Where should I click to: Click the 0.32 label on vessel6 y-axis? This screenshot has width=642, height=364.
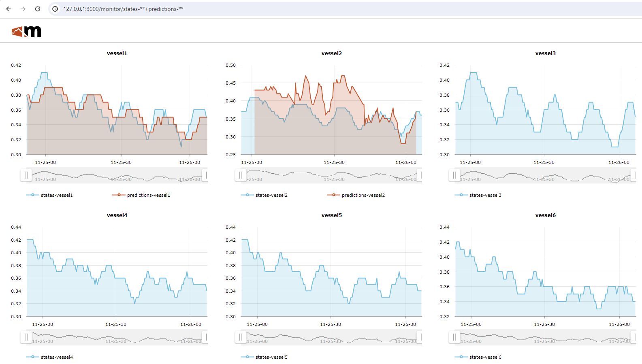(444, 317)
